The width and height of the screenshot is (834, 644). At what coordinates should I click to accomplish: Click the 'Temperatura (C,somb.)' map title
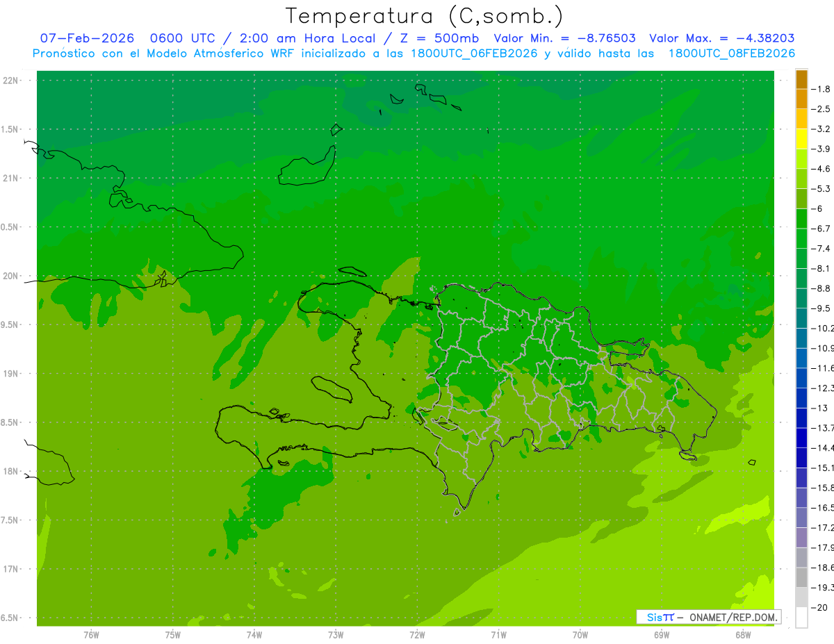[x=425, y=17]
